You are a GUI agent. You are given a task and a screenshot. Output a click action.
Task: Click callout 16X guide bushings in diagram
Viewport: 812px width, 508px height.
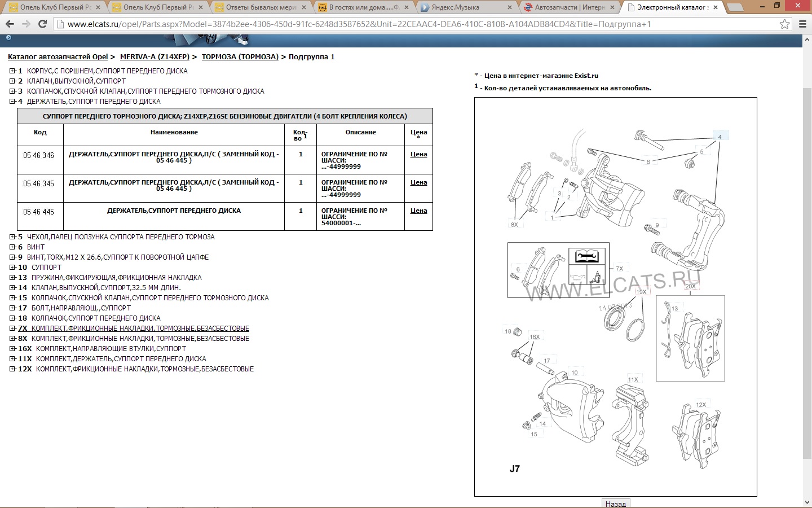coord(535,337)
